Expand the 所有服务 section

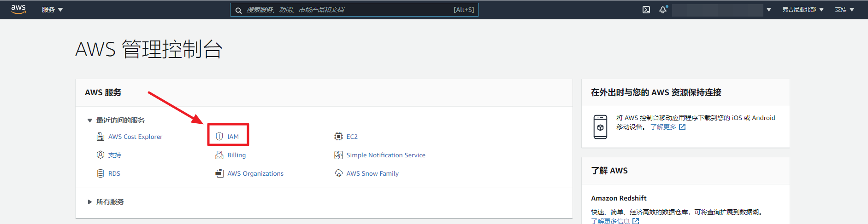(x=90, y=202)
